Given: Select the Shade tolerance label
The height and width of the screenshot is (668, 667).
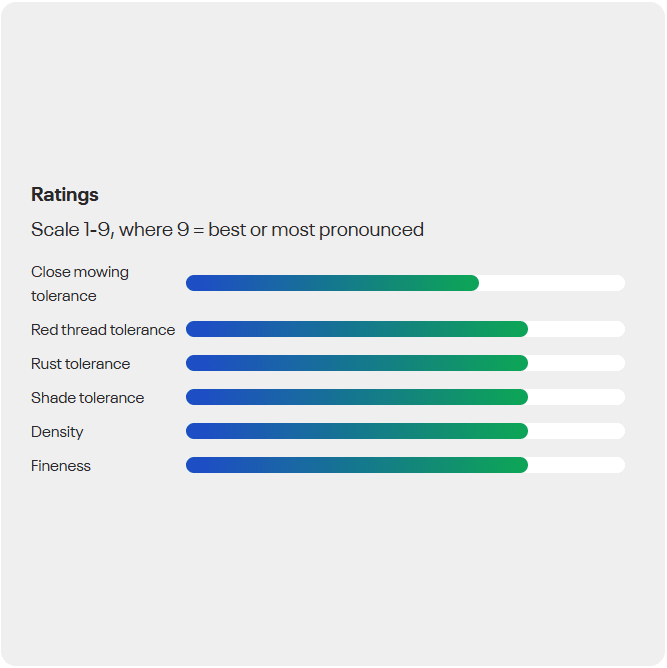Looking at the screenshot, I should pyautogui.click(x=87, y=398).
